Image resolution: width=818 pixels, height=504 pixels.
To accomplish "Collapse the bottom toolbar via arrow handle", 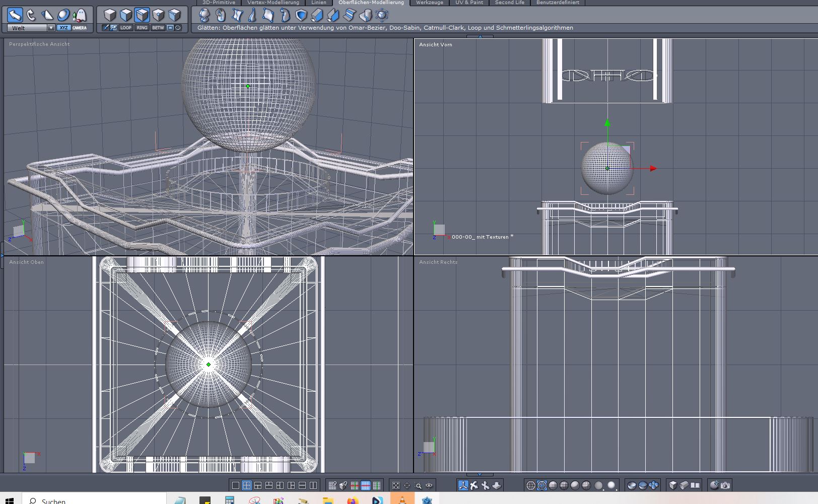I will coord(480,474).
